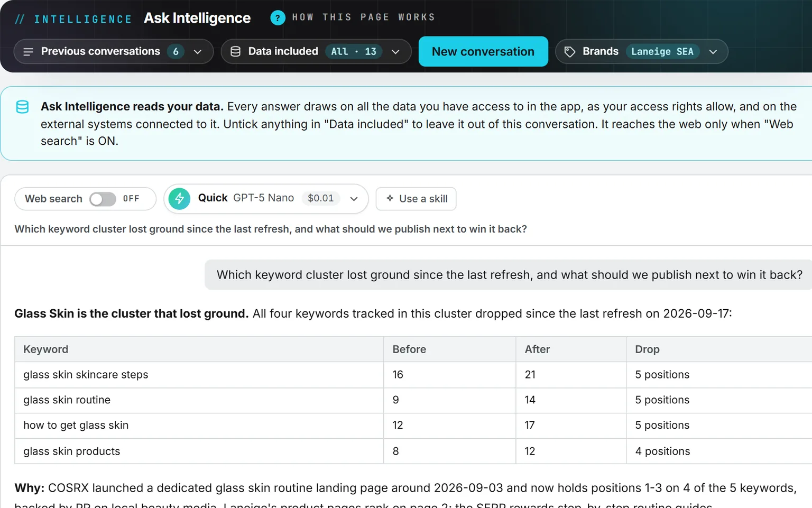
Task: Select the glass skin skincare steps cell
Action: click(x=199, y=375)
